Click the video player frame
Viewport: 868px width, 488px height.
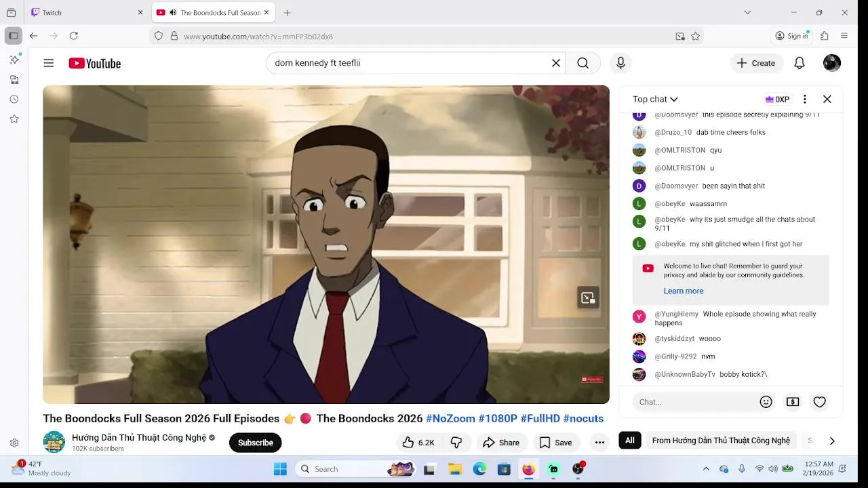pos(326,245)
